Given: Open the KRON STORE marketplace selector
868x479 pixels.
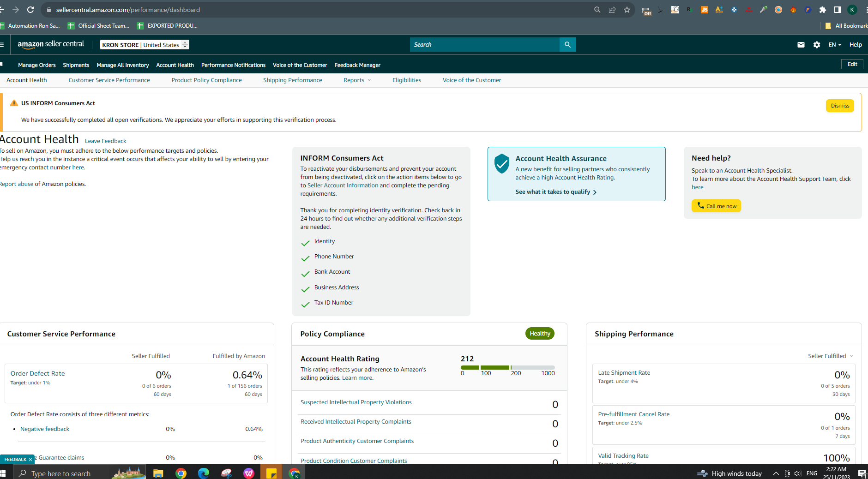Looking at the screenshot, I should click(145, 45).
